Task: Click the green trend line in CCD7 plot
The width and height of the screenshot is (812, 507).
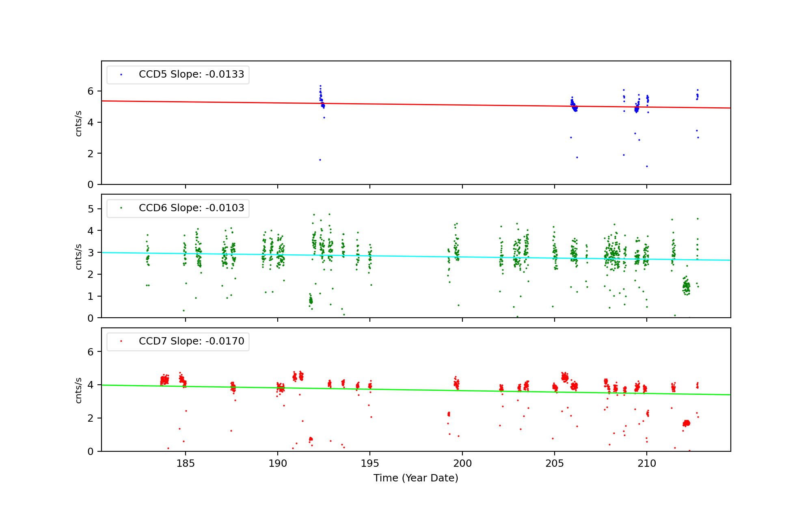Action: [x=406, y=389]
